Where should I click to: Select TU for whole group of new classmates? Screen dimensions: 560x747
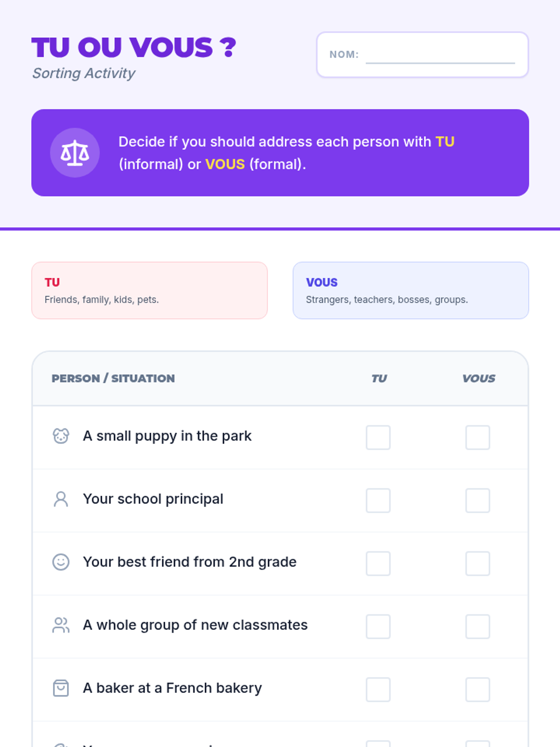378,627
